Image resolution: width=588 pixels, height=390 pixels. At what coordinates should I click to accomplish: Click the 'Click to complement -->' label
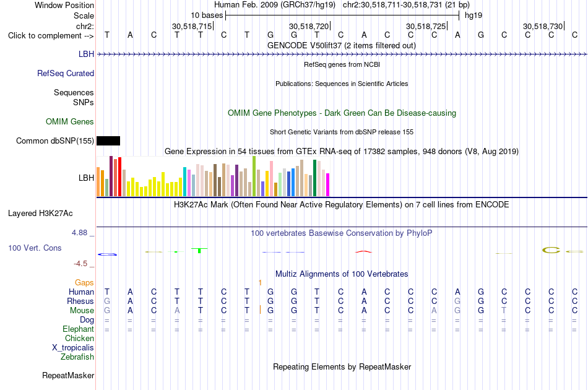(x=51, y=36)
